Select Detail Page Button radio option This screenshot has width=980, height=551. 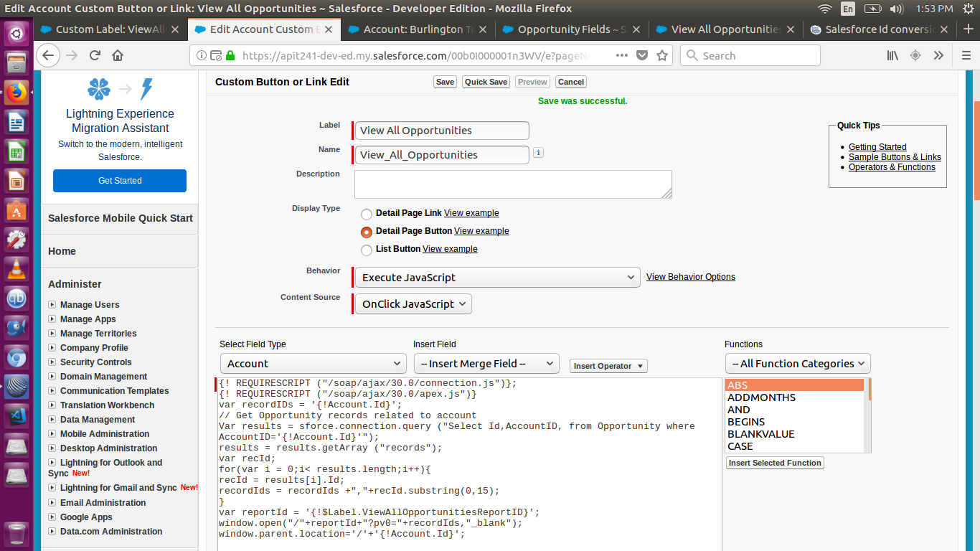[x=367, y=232]
